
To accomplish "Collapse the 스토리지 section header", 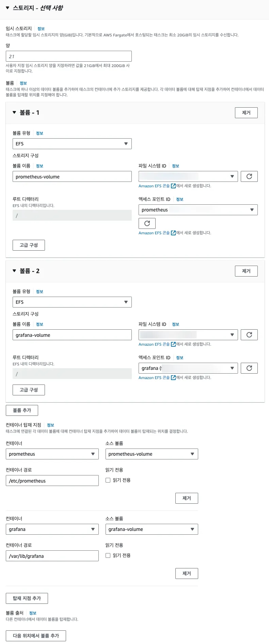I will click(7, 7).
